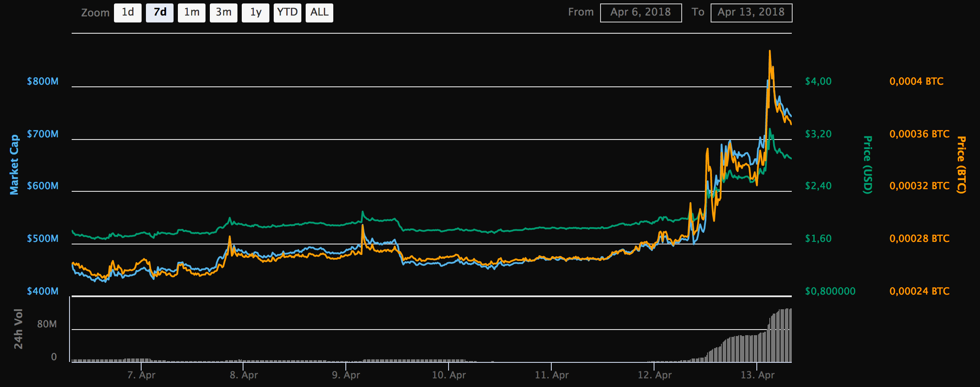Image resolution: width=980 pixels, height=387 pixels.
Task: Click the 7. Apr timeline label
Action: [x=141, y=375]
